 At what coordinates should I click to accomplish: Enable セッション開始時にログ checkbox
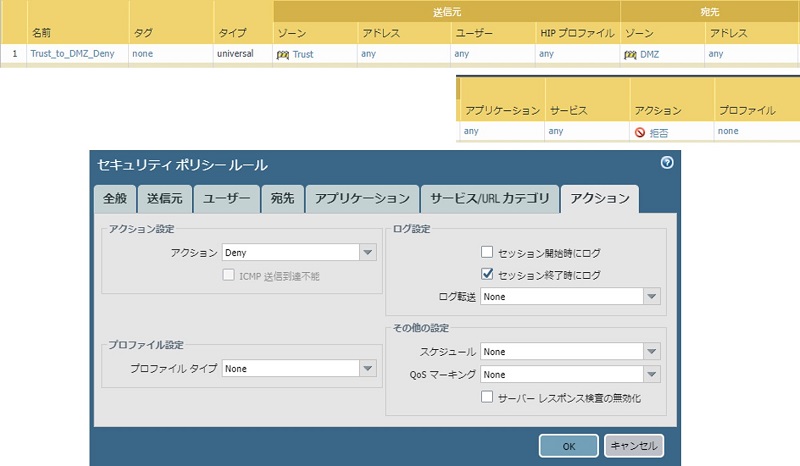click(487, 253)
